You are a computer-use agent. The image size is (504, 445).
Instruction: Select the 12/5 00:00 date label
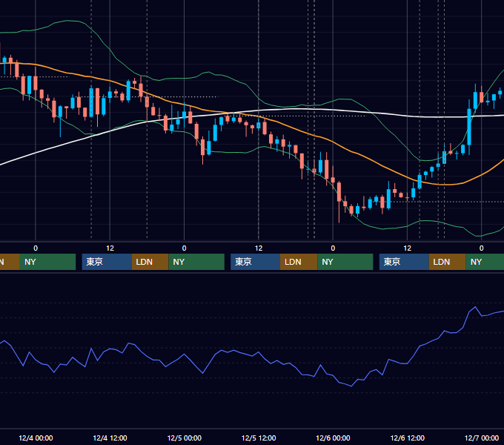(x=184, y=438)
